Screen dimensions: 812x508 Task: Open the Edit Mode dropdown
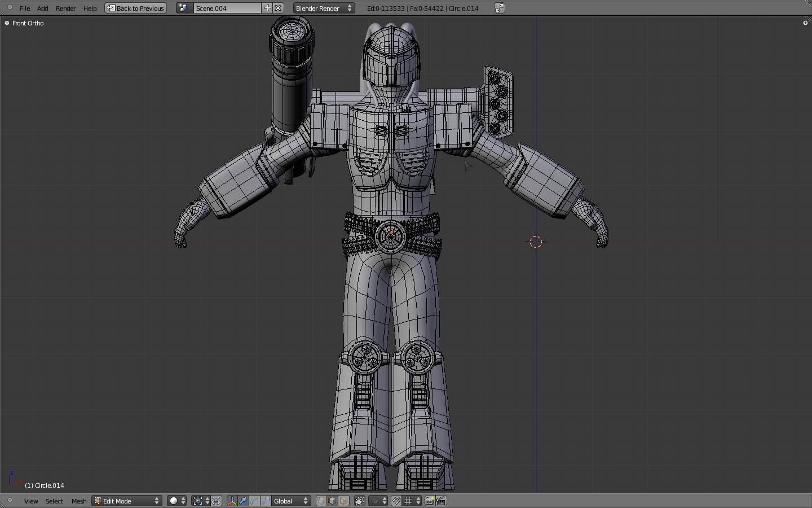(x=127, y=501)
